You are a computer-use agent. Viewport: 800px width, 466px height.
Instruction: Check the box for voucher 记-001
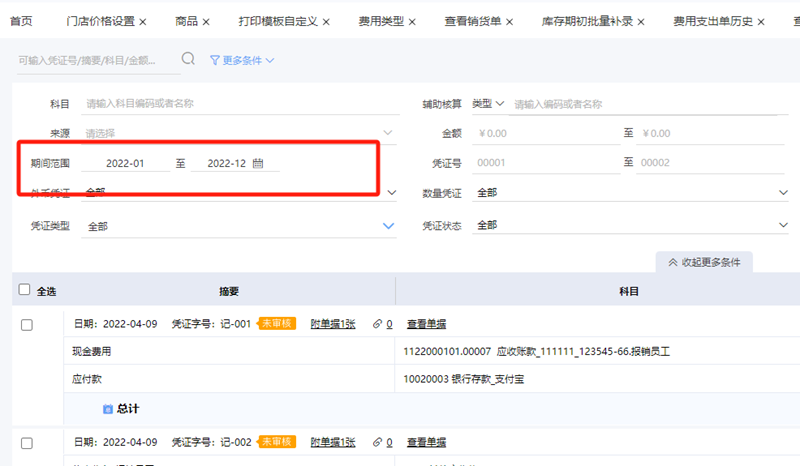coord(27,324)
